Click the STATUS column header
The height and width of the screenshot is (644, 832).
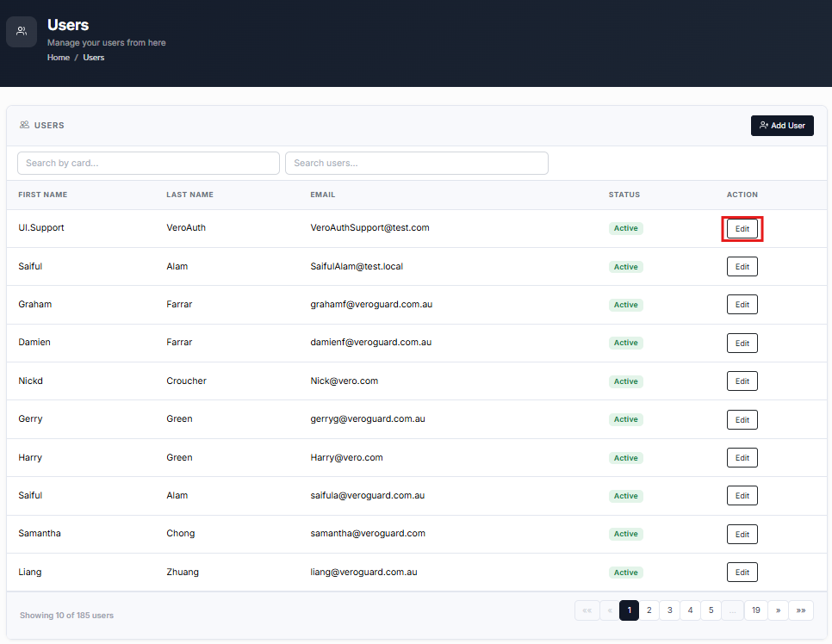624,195
